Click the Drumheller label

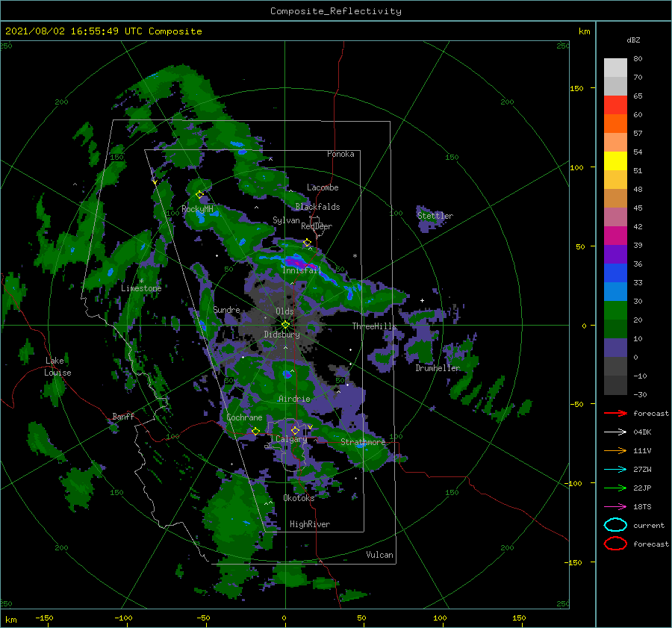pos(438,368)
